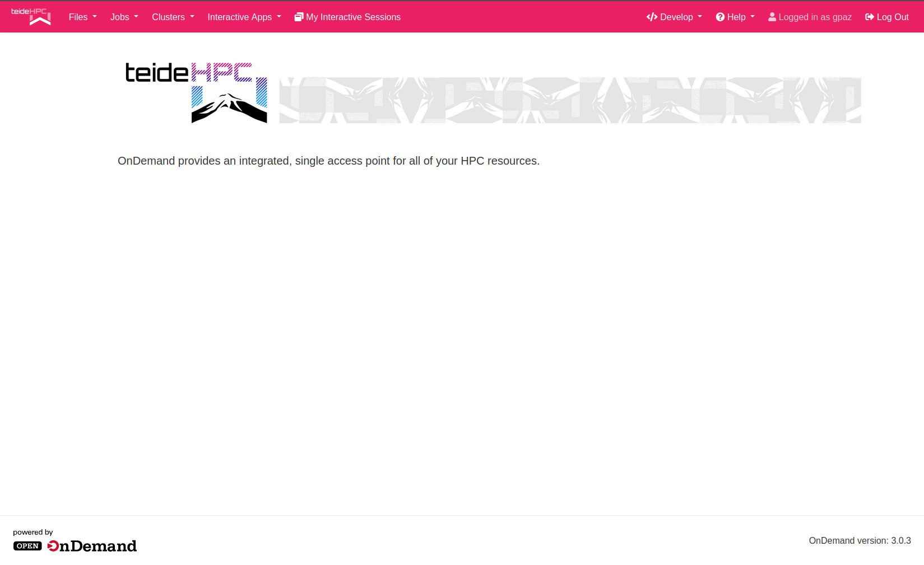Click the OnDemand version 3.0.3 text
Image resolution: width=924 pixels, height=565 pixels.
[860, 540]
